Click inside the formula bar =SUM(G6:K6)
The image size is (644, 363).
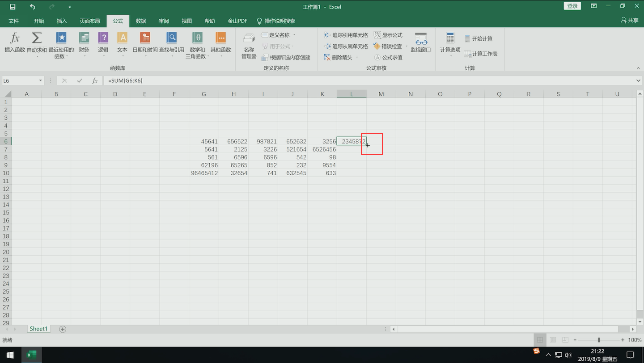click(x=369, y=80)
